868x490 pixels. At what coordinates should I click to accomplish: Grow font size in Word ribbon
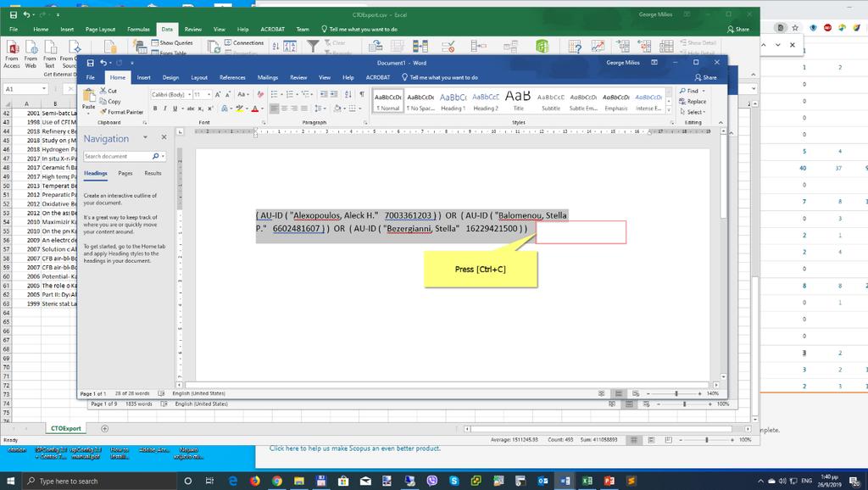pyautogui.click(x=218, y=95)
